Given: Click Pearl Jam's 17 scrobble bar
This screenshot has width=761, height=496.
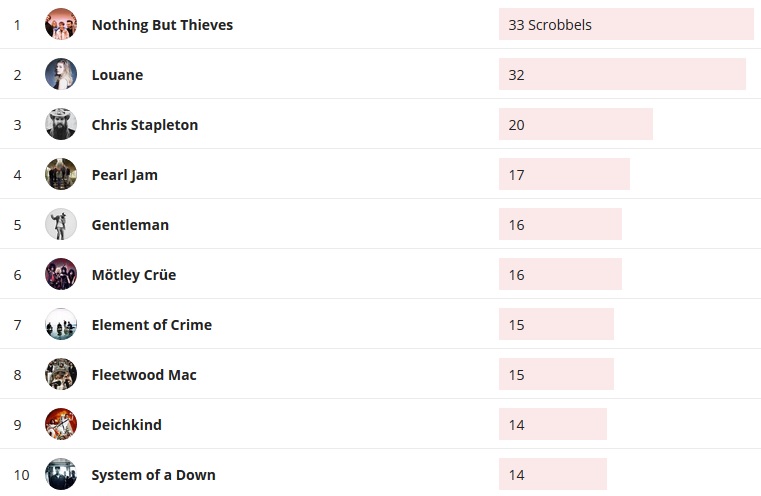Looking at the screenshot, I should tap(564, 174).
